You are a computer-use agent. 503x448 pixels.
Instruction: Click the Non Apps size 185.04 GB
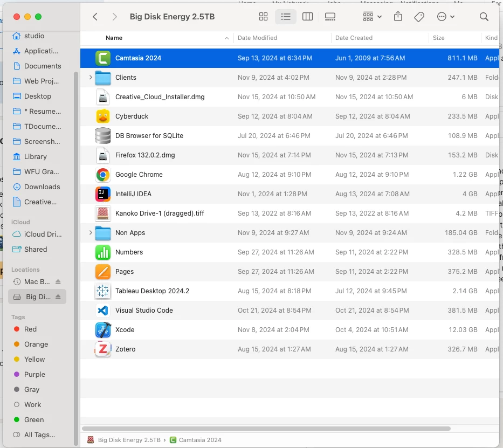[x=461, y=232]
